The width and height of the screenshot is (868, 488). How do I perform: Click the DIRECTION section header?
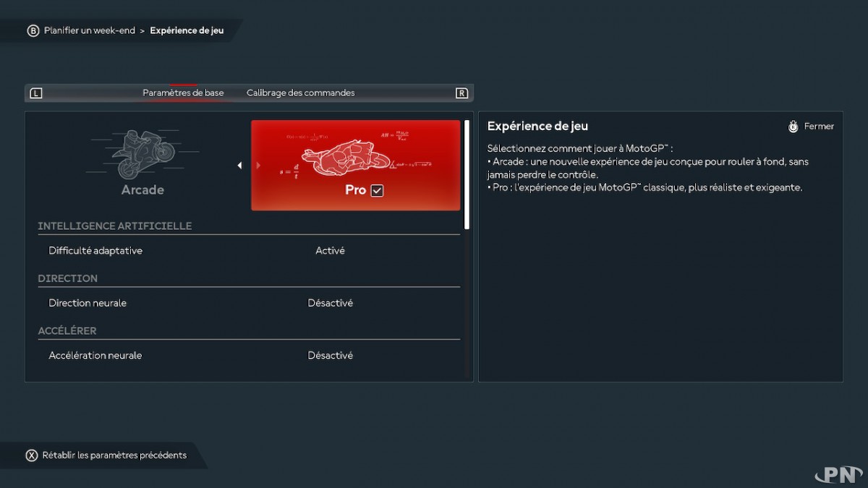pos(67,278)
